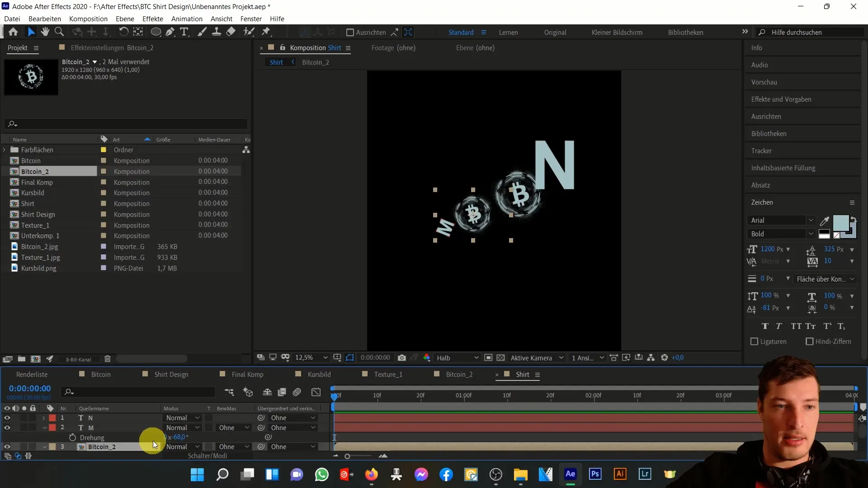
Task: Select the Shirt tab in composition panel
Action: 276,62
